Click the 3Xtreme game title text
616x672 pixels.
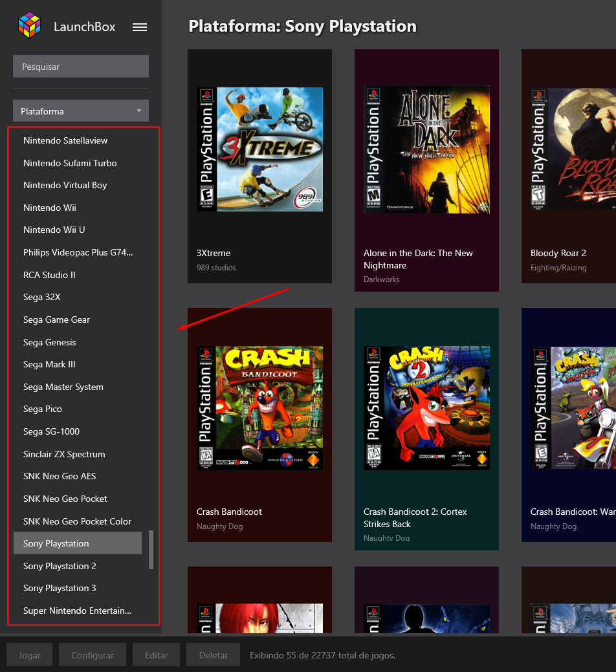coord(214,254)
